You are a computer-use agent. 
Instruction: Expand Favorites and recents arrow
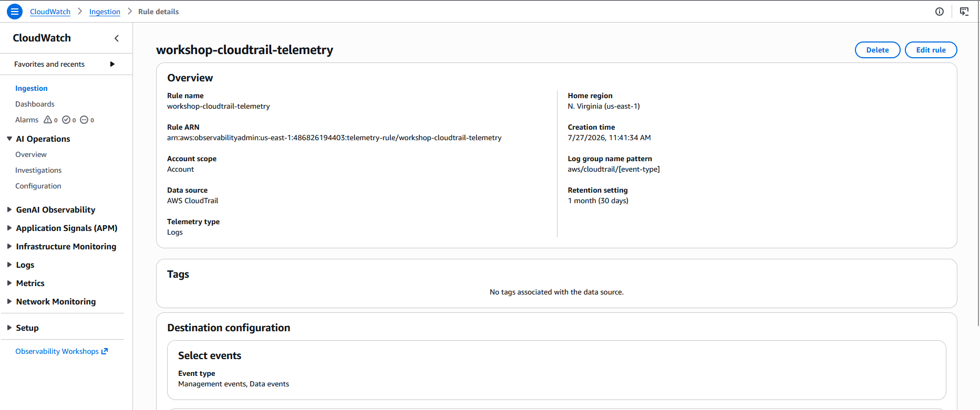tap(112, 64)
